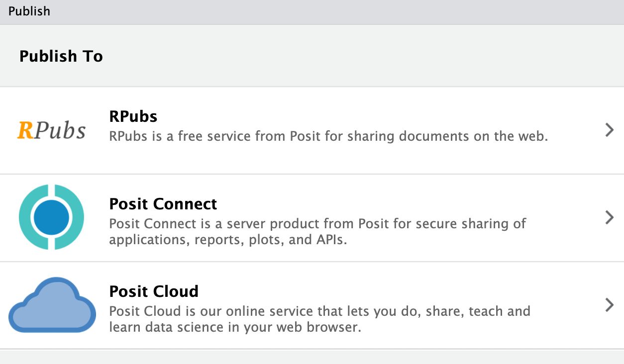
Task: Open Posit Cloud via its cloud graphic
Action: (52, 304)
